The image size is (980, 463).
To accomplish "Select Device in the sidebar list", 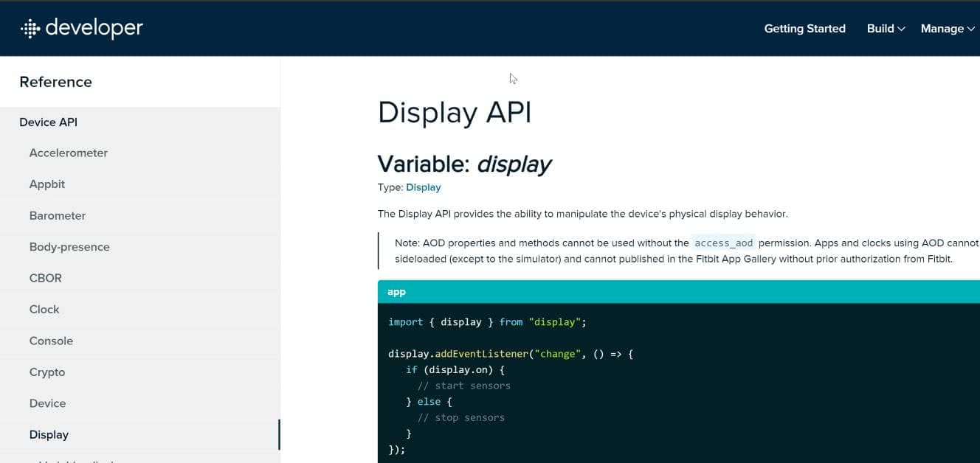I will (48, 403).
